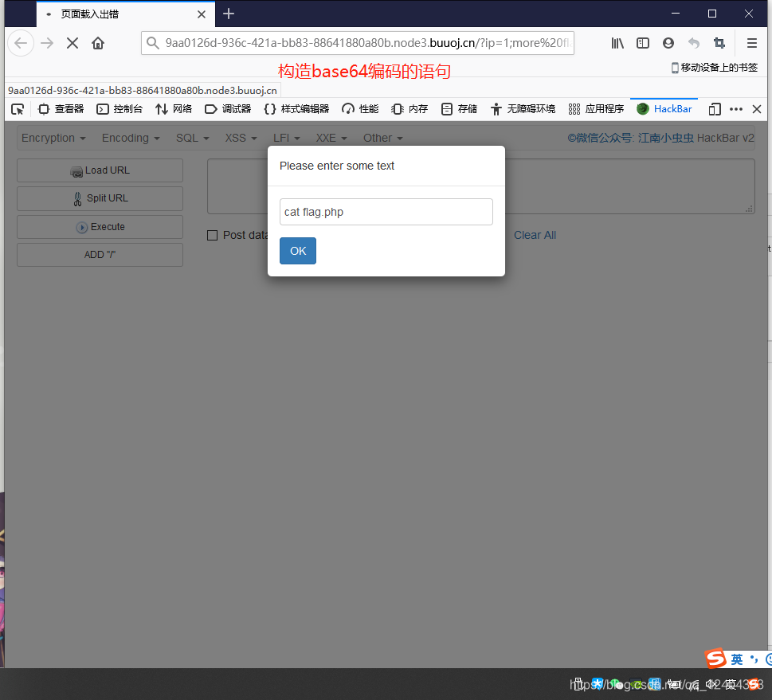The width and height of the screenshot is (772, 700).
Task: Expand the XXE dropdown menu
Action: click(x=331, y=139)
